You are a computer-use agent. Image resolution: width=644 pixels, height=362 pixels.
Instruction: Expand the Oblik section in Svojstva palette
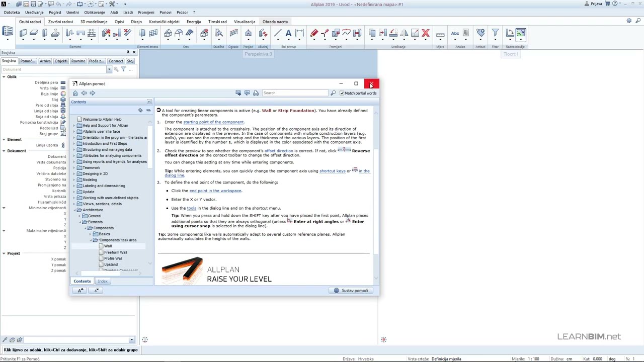click(x=4, y=77)
